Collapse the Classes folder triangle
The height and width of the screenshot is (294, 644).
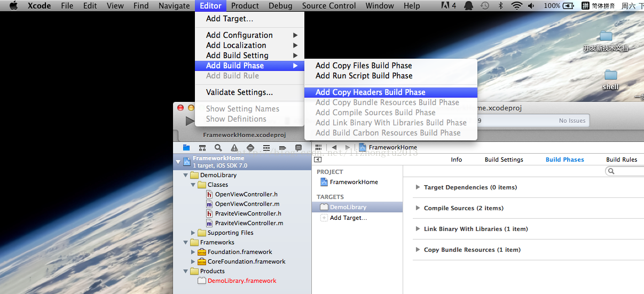point(193,185)
